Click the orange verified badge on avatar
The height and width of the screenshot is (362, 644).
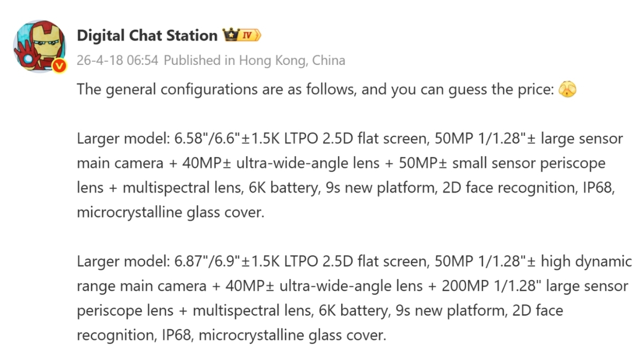pyautogui.click(x=60, y=65)
